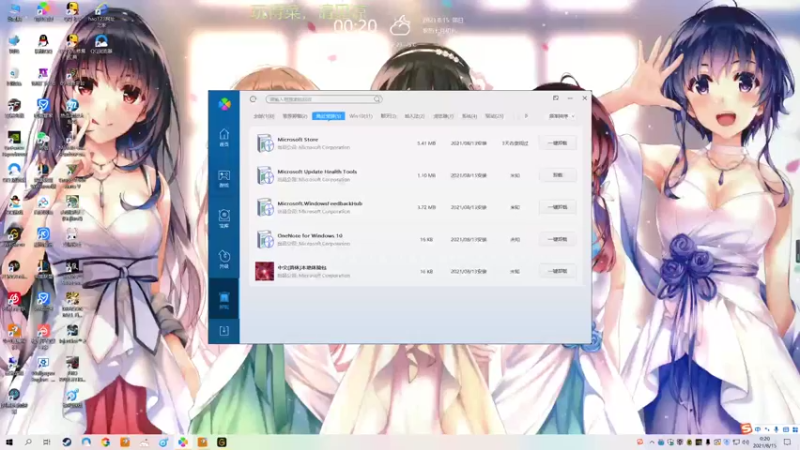Open the action center notifications icon

(787, 442)
